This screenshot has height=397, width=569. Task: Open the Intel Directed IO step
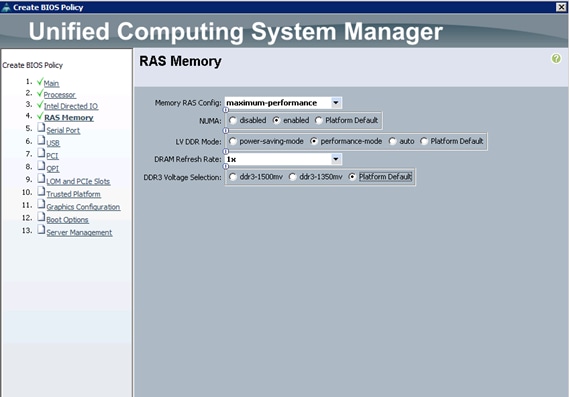point(71,106)
